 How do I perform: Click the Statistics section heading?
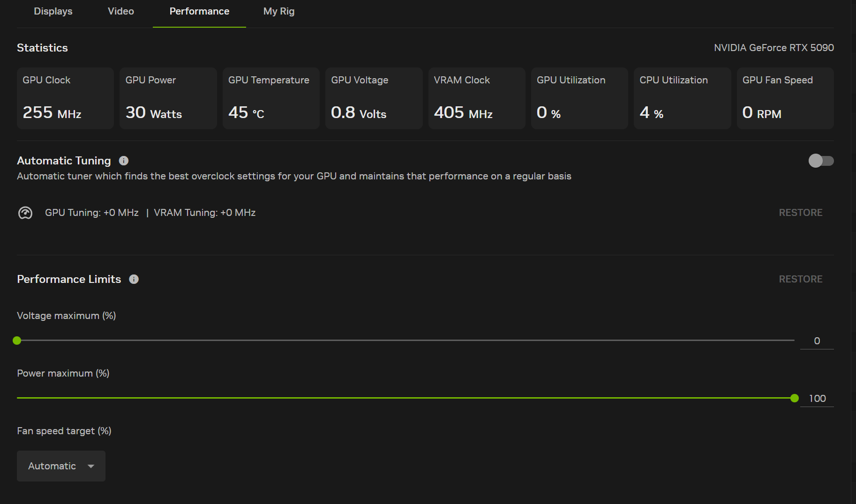[42, 48]
